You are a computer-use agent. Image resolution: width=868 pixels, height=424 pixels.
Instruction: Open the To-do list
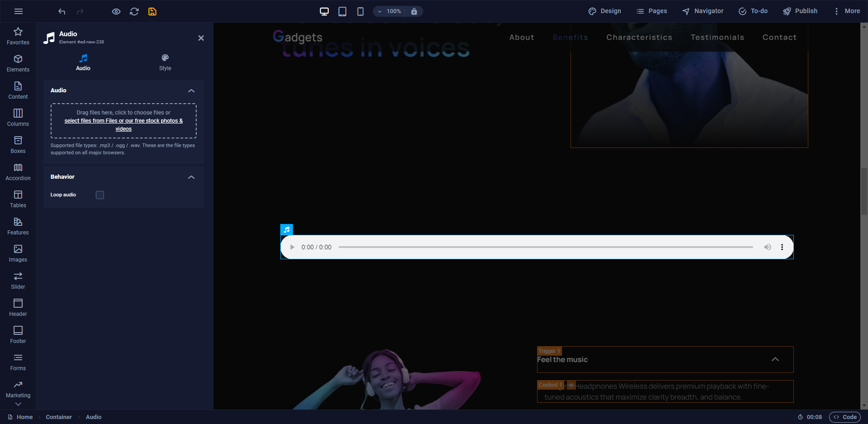coord(753,11)
